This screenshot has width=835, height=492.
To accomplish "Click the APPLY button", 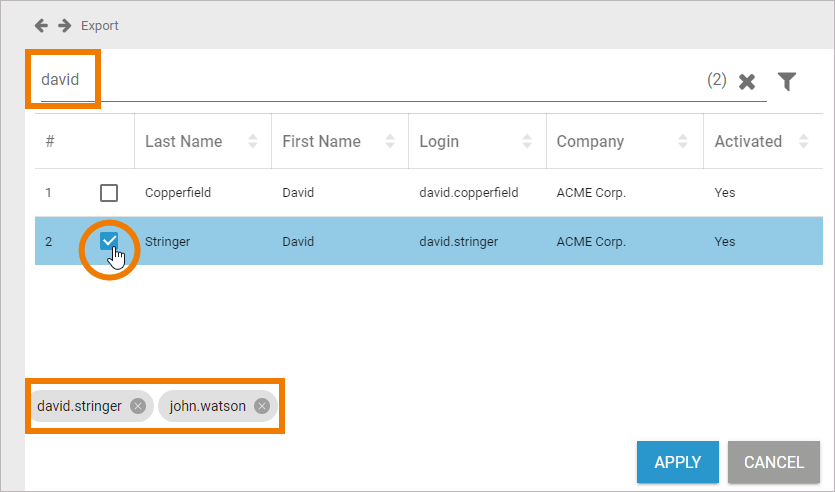I will 678,462.
